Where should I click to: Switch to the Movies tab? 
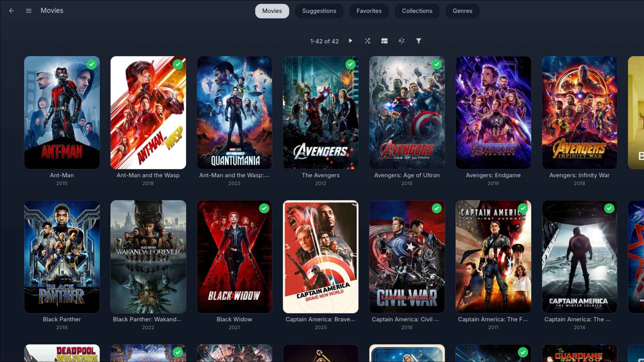272,11
